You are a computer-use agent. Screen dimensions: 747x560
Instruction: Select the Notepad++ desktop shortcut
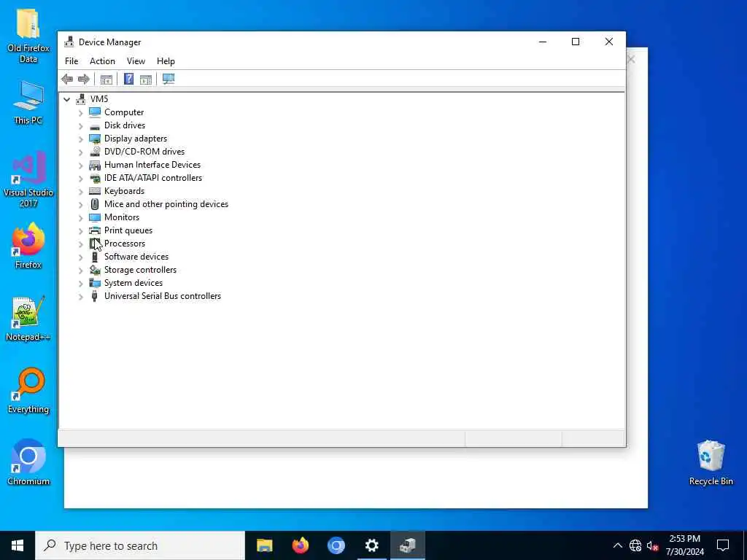coord(28,319)
